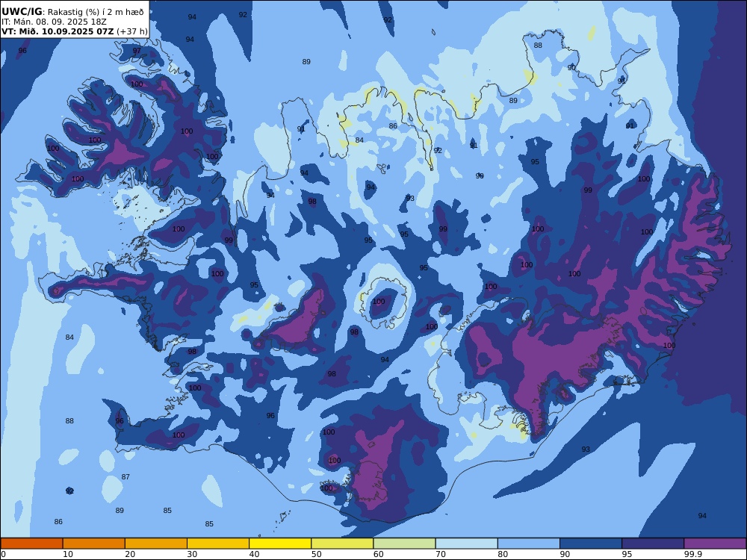The height and width of the screenshot is (560, 747).
Task: Pick the purple legend band above 99.9
Action: pyautogui.click(x=715, y=544)
